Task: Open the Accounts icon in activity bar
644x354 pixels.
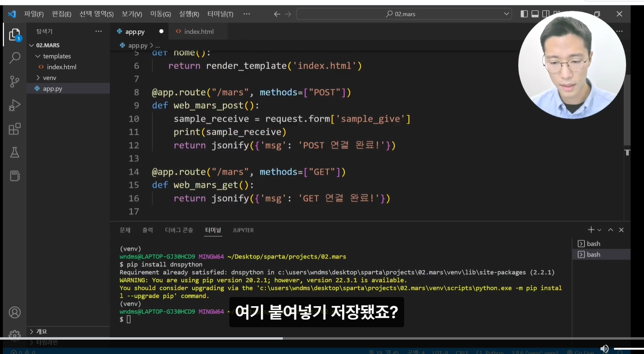Action: [x=15, y=312]
